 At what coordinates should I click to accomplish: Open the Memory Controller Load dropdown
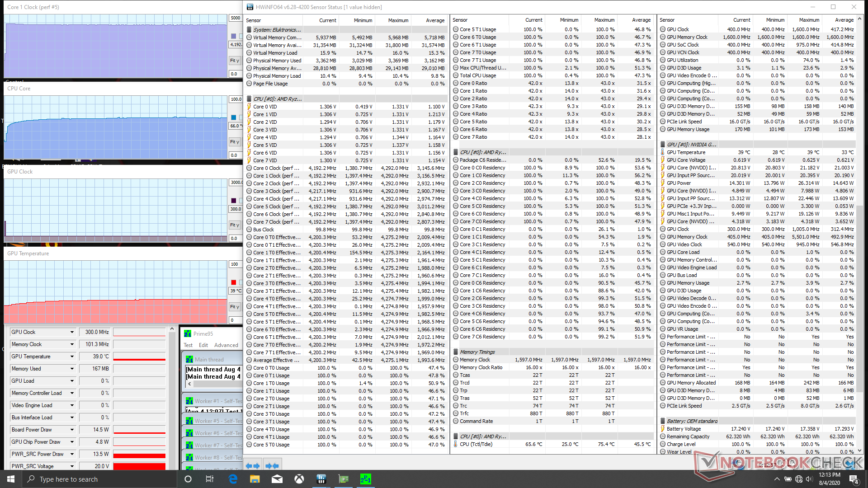click(x=72, y=393)
